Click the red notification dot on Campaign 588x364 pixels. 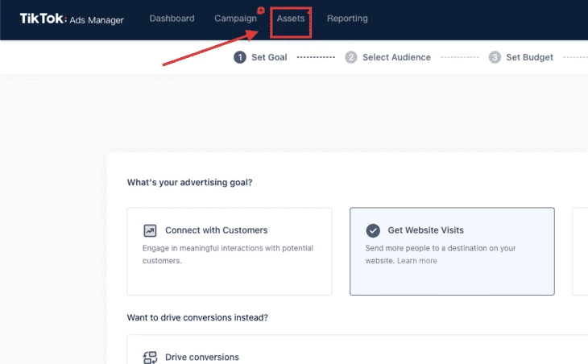point(261,10)
